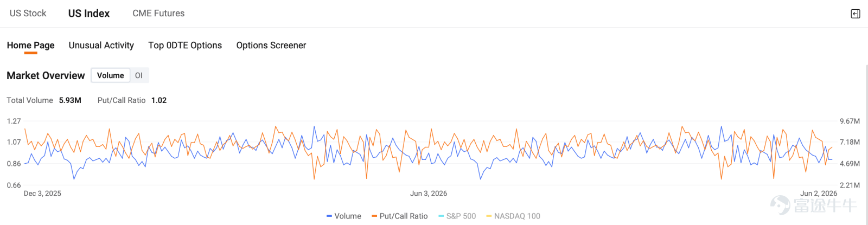
Task: Click the blue Volume legend color marker
Action: (329, 216)
